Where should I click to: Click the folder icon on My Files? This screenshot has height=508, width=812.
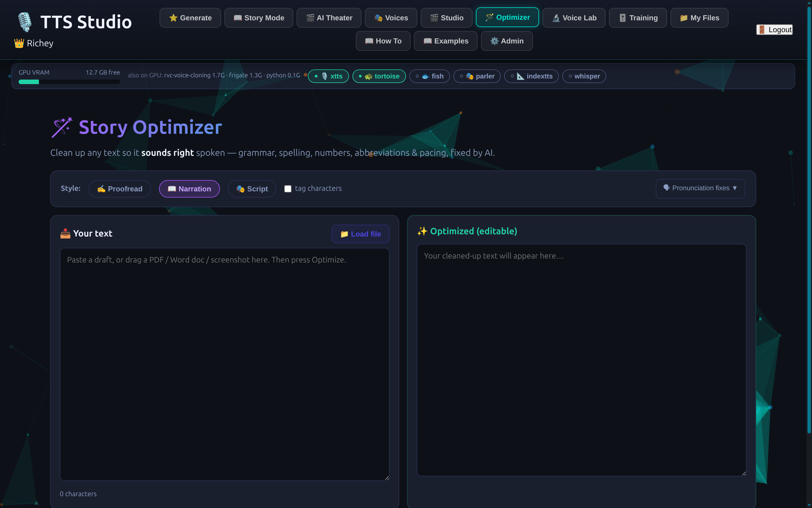pyautogui.click(x=684, y=18)
